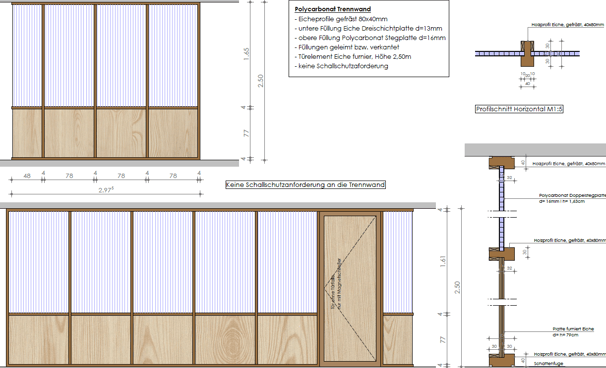Click the 'Profilschnitt Horizontal M1:5' title box
The image size is (606, 368).
[x=519, y=109]
